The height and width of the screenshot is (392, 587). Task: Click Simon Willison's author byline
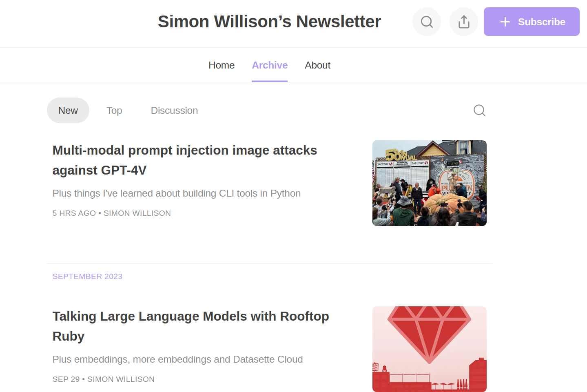[x=137, y=213]
